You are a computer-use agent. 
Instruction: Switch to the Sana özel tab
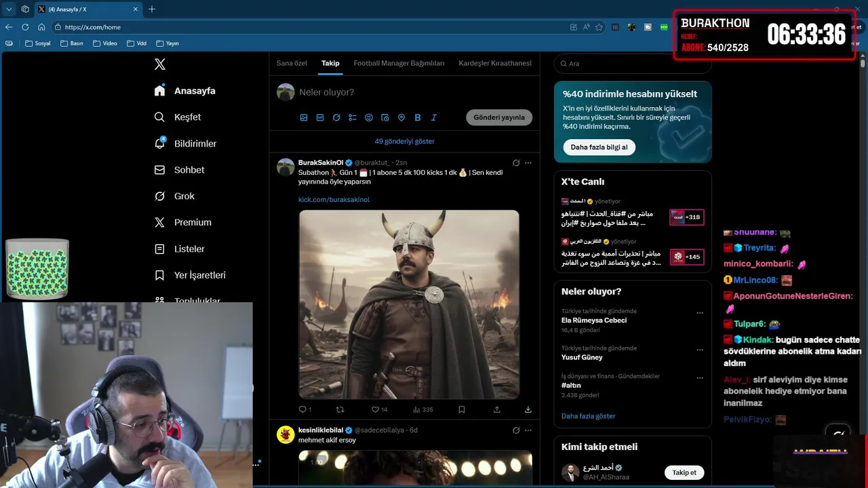(292, 63)
